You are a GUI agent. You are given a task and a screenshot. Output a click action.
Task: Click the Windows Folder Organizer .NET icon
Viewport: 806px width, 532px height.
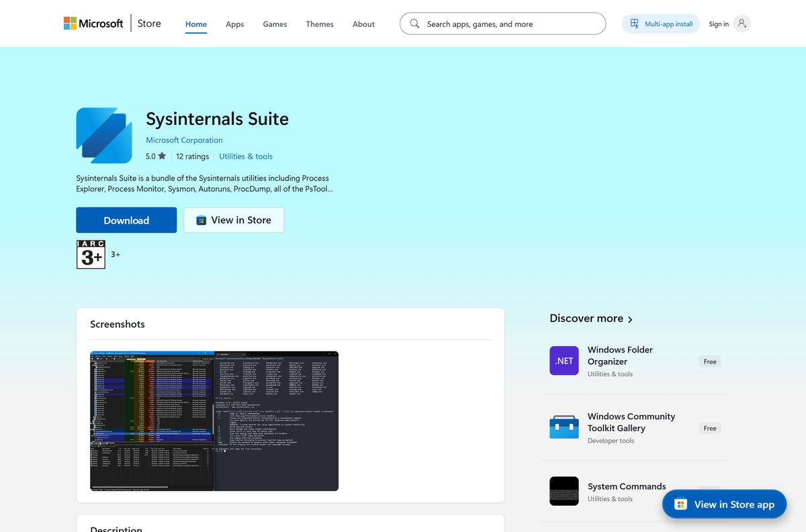point(564,361)
